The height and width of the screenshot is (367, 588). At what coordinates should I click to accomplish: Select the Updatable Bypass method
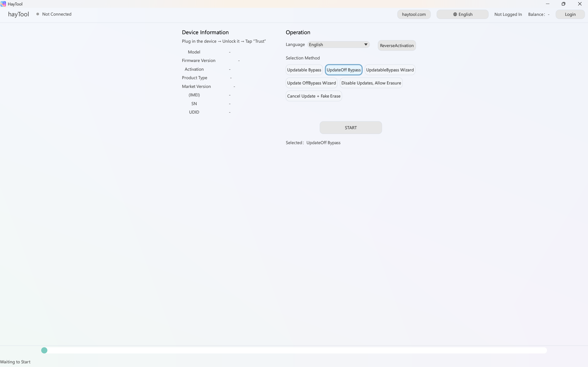pyautogui.click(x=304, y=70)
